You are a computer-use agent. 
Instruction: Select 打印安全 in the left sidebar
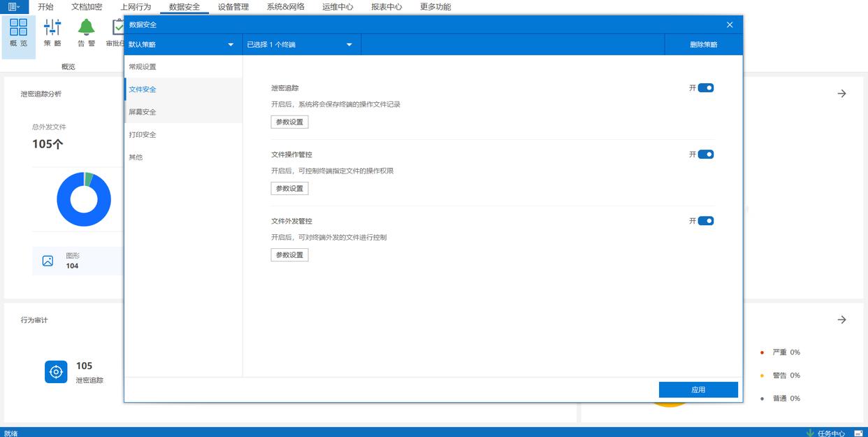[x=143, y=134]
